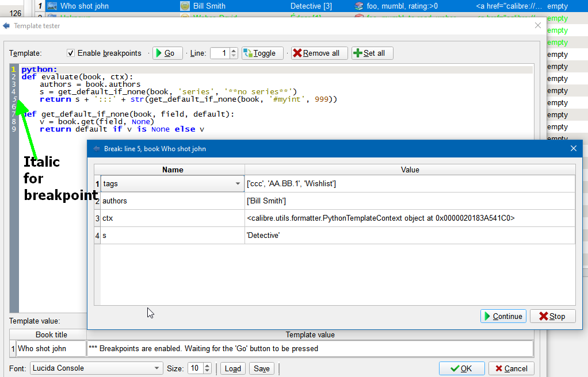Cancel the Template tester dialog
The image size is (588, 377).
coord(511,368)
